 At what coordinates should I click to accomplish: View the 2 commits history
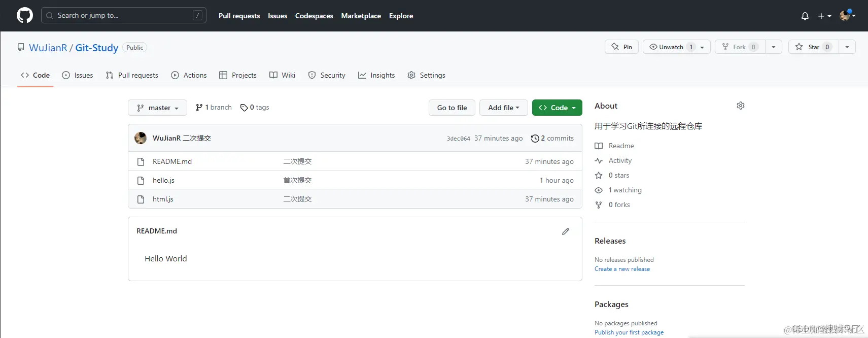(x=552, y=138)
